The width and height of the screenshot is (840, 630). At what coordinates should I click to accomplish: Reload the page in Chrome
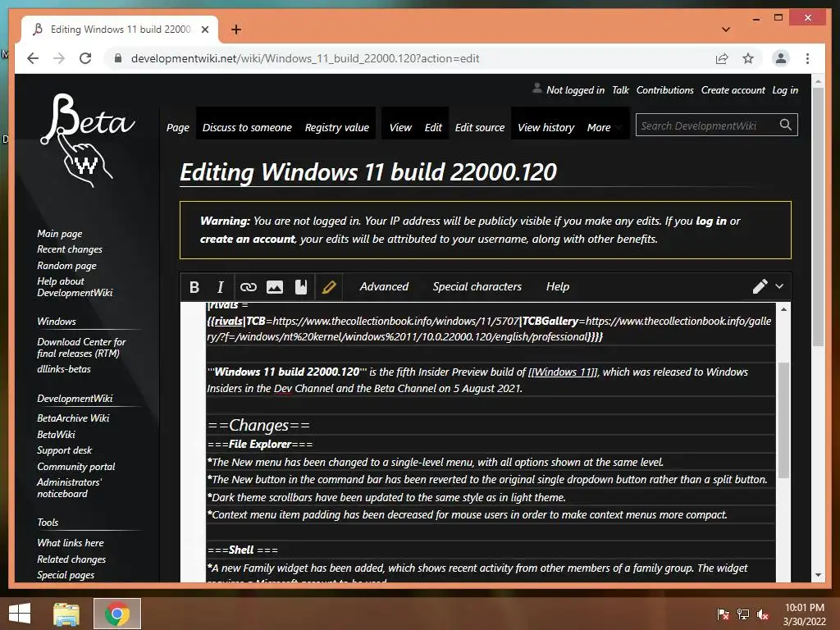[85, 58]
